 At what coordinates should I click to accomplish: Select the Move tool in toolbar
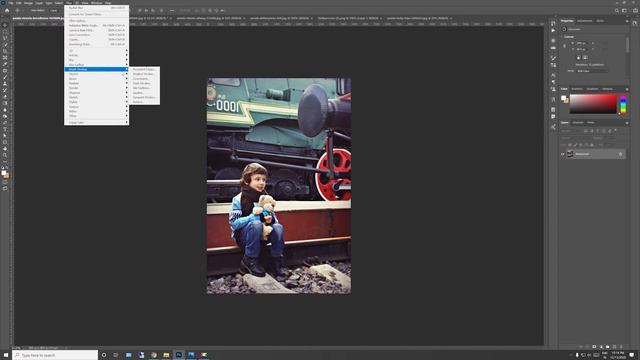click(x=5, y=25)
